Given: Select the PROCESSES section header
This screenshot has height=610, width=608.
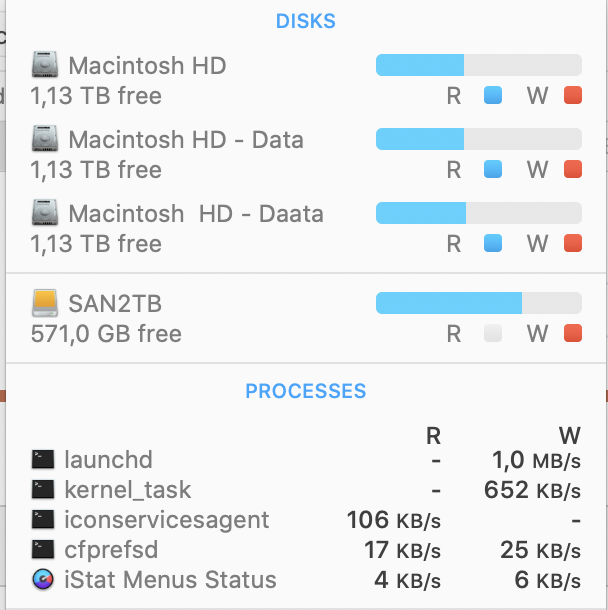Looking at the screenshot, I should coord(306,391).
